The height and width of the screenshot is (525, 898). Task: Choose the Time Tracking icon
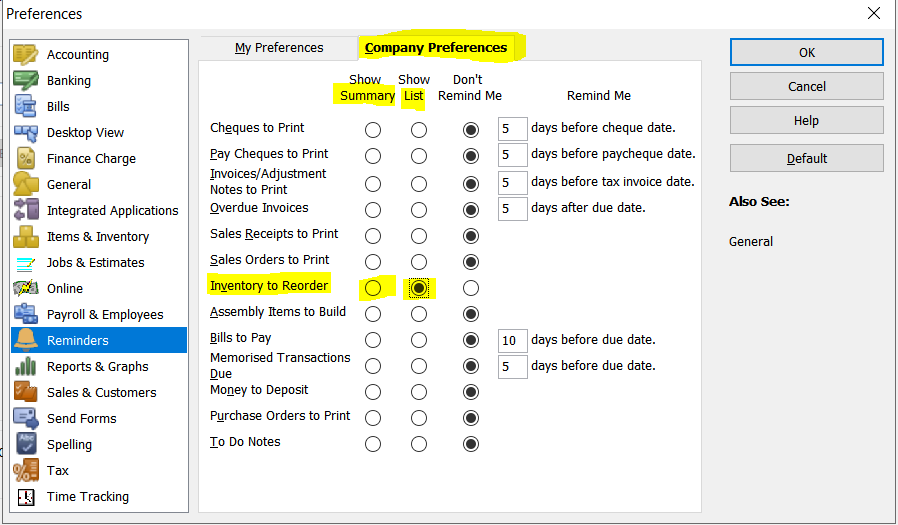pos(26,496)
